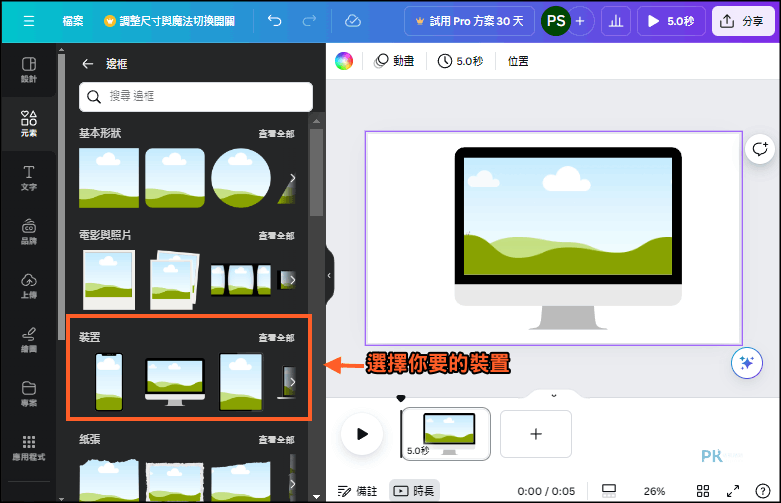Check the cloud save status icon
The height and width of the screenshot is (503, 781).
point(353,21)
